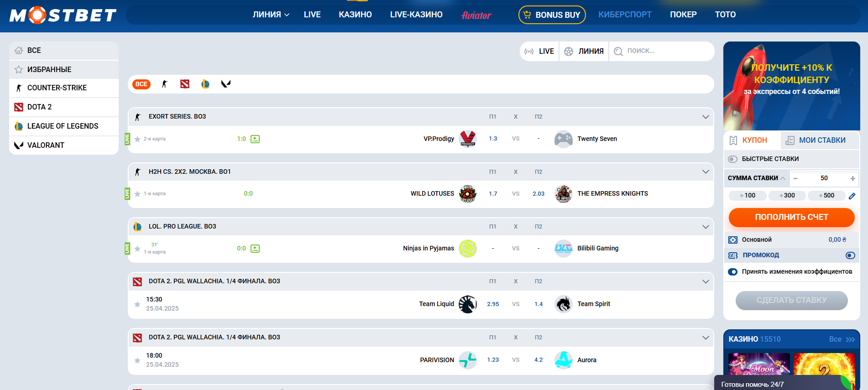Viewport: 868px width, 390px height.
Task: Filter by Valorant icon in filter bar
Action: tap(226, 84)
